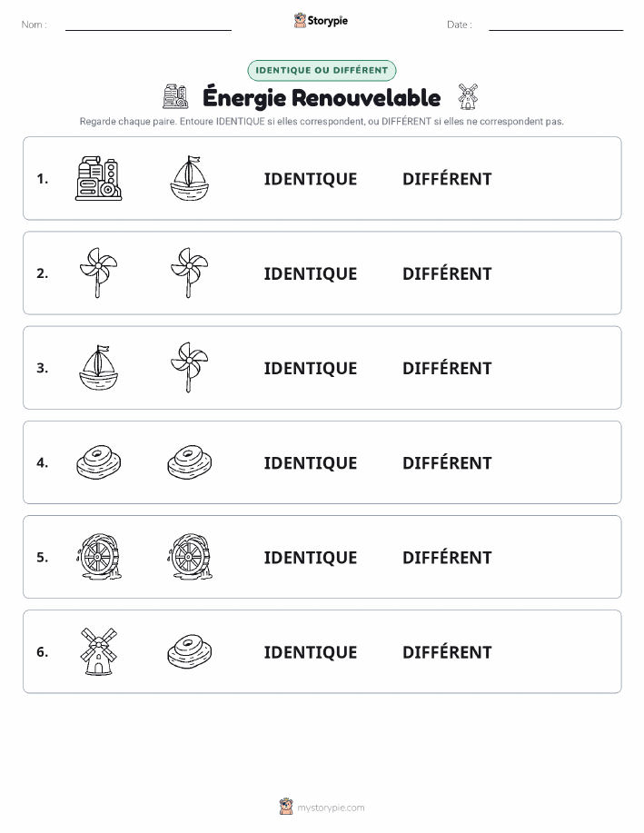
Task: Click the IDENTIQUE OU DIFFÉRENT badge
Action: [322, 70]
